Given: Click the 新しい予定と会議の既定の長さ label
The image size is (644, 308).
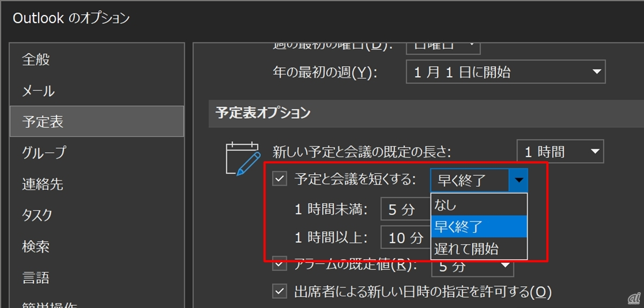Looking at the screenshot, I should coord(362,152).
